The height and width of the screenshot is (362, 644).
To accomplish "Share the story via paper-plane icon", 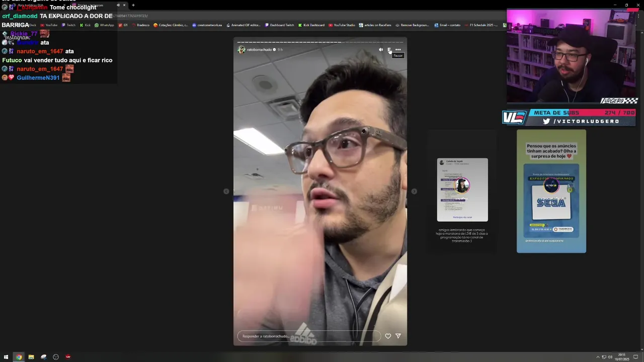I will click(x=398, y=336).
